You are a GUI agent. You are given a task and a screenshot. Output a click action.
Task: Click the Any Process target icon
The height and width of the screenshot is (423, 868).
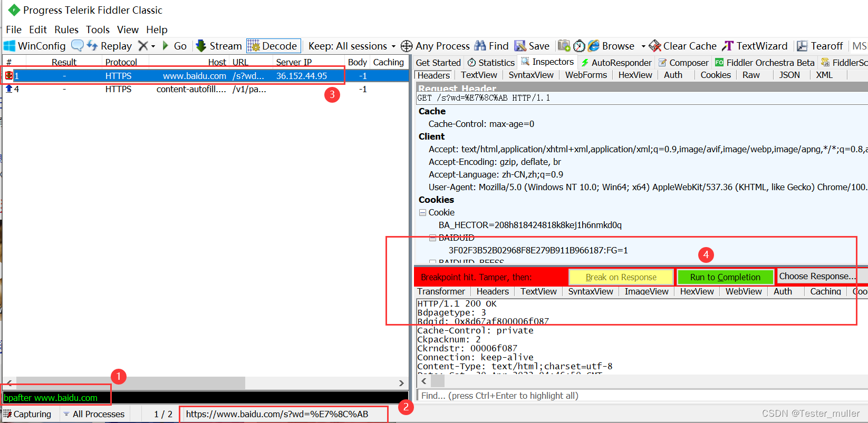click(407, 46)
